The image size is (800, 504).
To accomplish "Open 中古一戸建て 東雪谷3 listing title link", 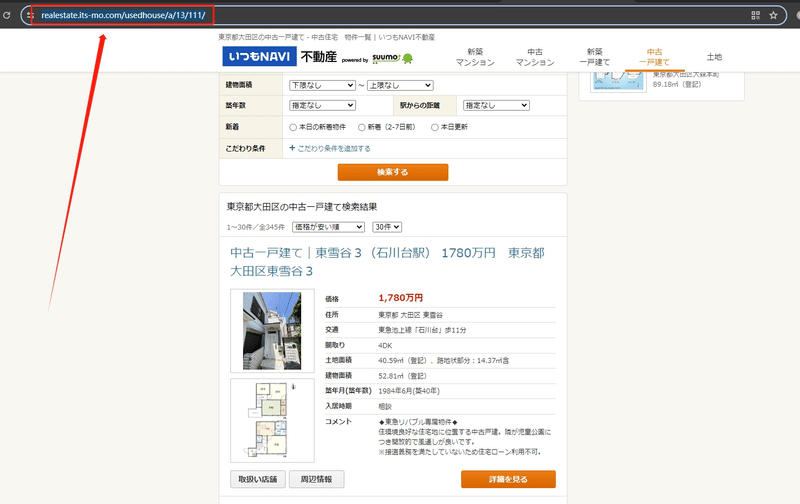I will 387,262.
